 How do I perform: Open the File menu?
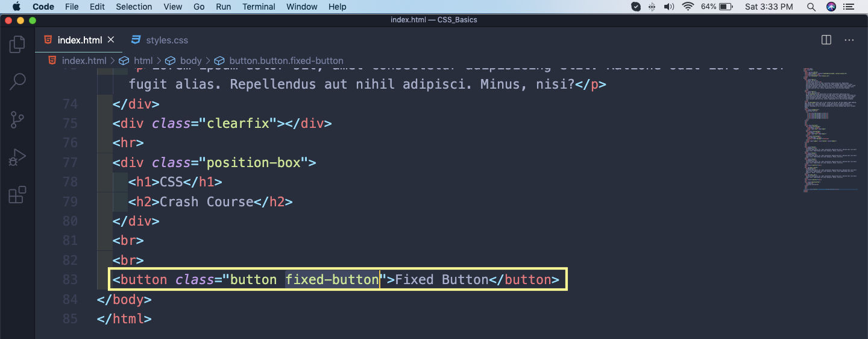[x=72, y=7]
